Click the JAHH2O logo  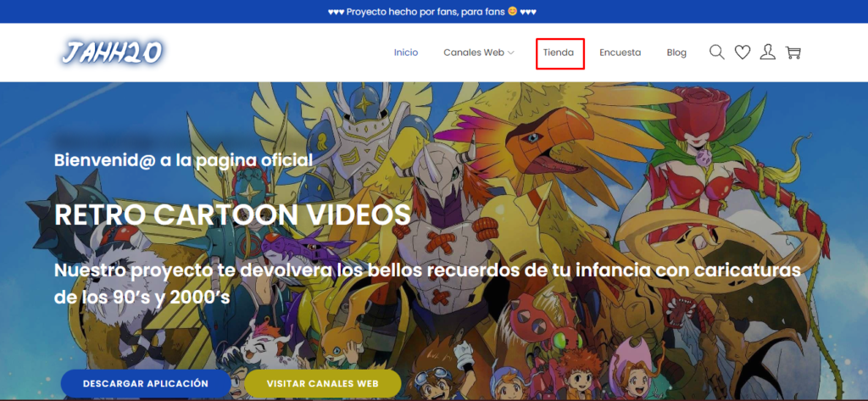click(110, 53)
